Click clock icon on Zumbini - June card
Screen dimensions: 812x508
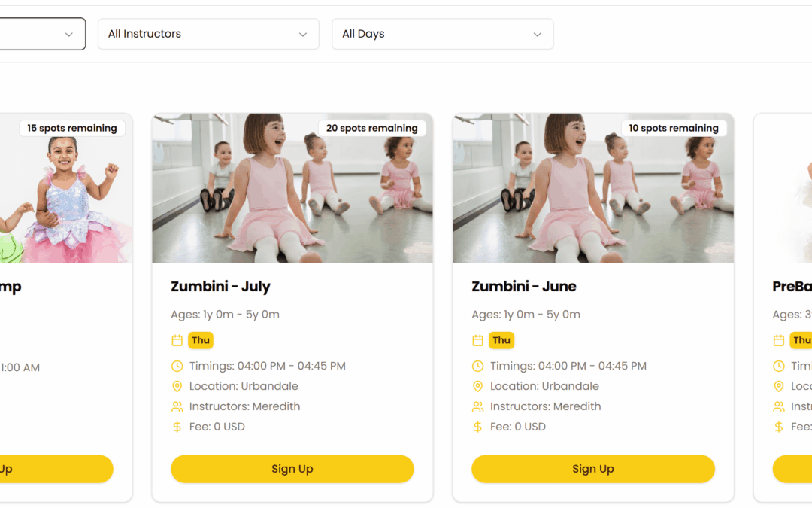point(478,367)
